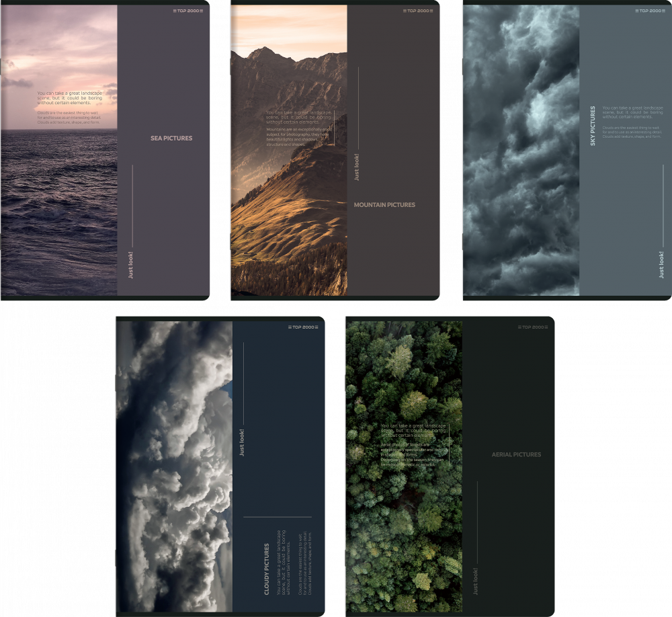Click the TOP 2000 logo on mountain cover
The image size is (672, 617).
(x=417, y=11)
